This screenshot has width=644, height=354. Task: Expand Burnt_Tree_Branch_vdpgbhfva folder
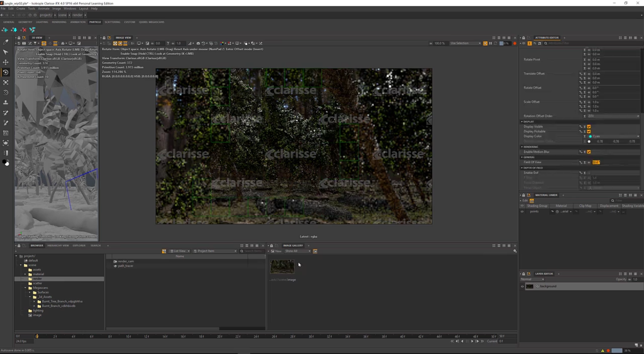coord(34,301)
